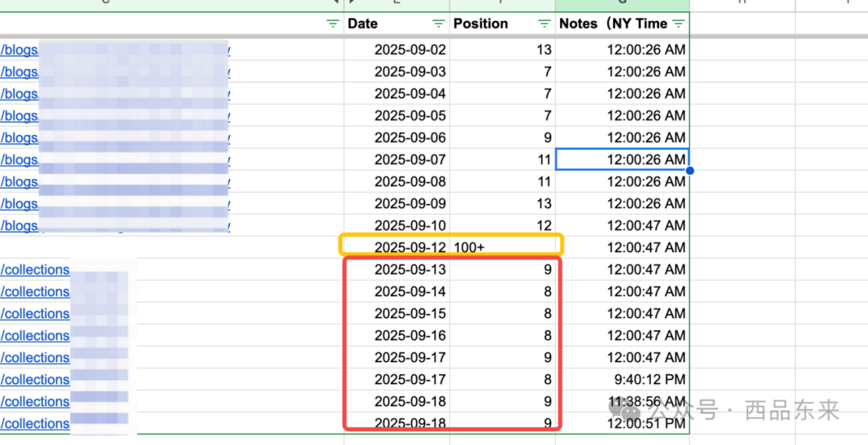Open the /collections link in the 9:40:12 PM row
The width and height of the screenshot is (868, 445).
[x=35, y=380]
